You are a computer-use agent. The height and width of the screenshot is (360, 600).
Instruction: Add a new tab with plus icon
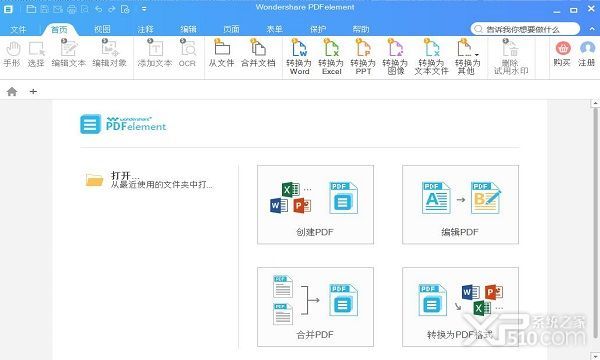click(x=33, y=91)
